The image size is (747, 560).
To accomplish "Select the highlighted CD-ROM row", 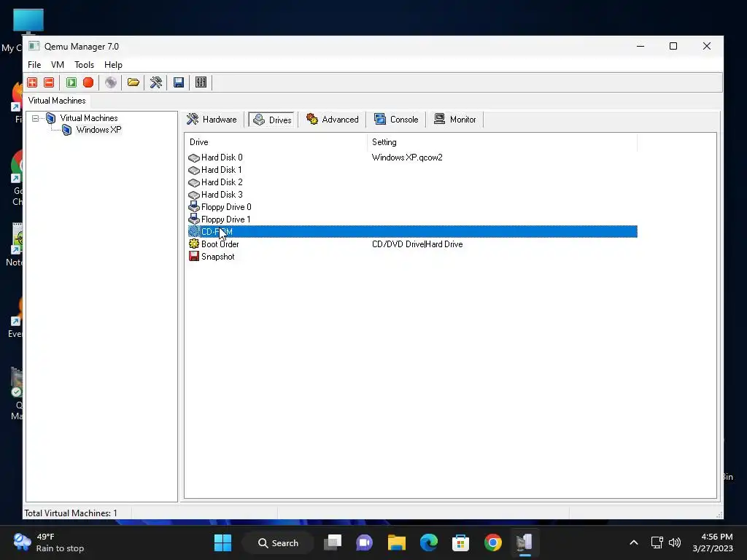I will (x=413, y=231).
